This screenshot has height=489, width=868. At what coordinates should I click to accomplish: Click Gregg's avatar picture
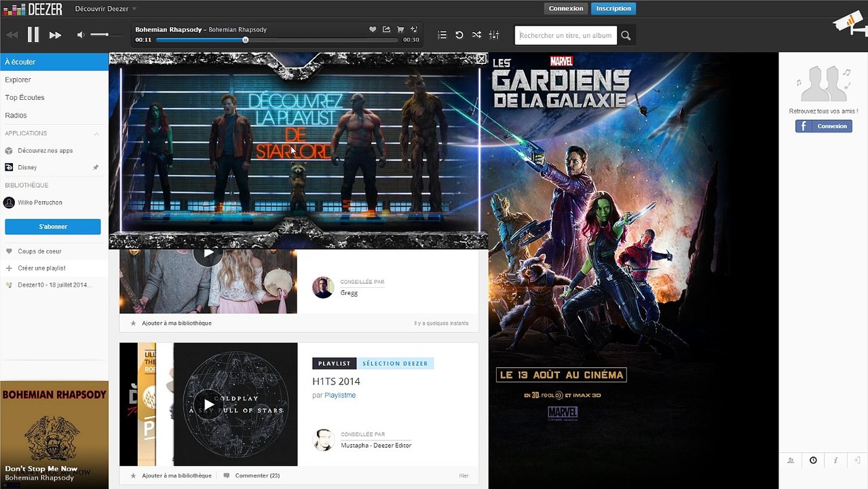[323, 287]
